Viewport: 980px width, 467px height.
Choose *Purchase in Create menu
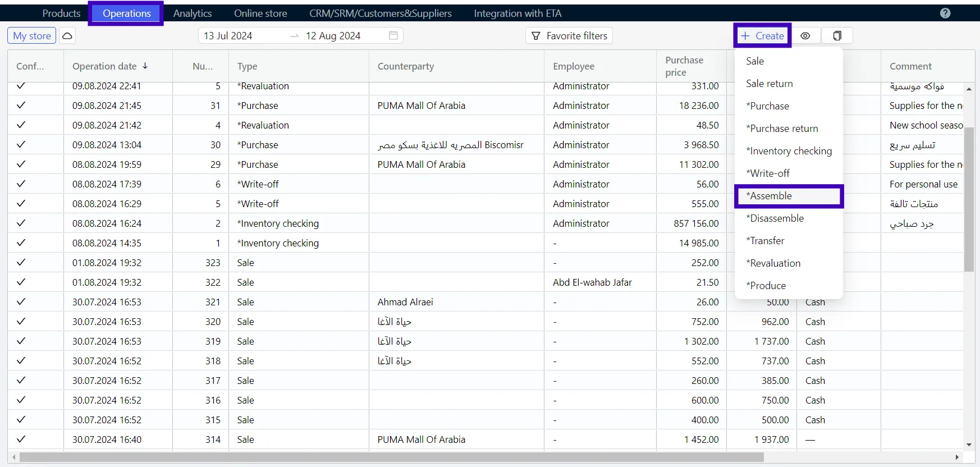pos(789,106)
